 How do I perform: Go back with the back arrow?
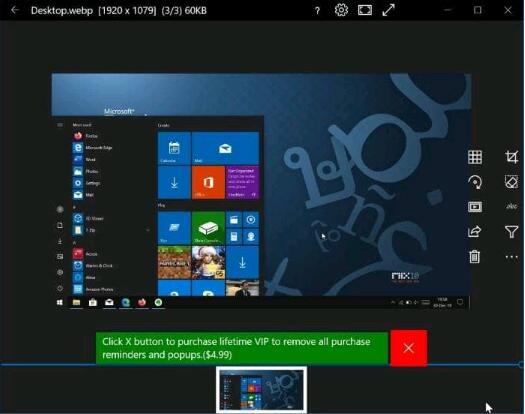coord(15,10)
